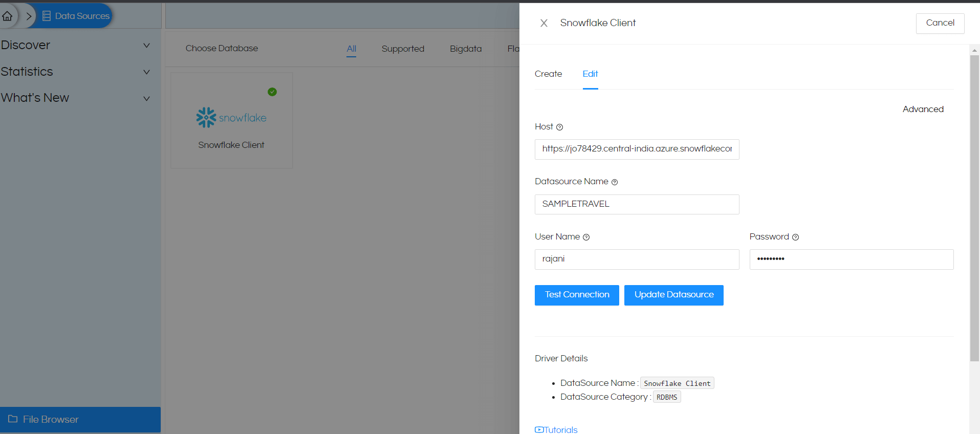Click the Datasource Name help icon
This screenshot has width=980, height=434.
pyautogui.click(x=615, y=182)
